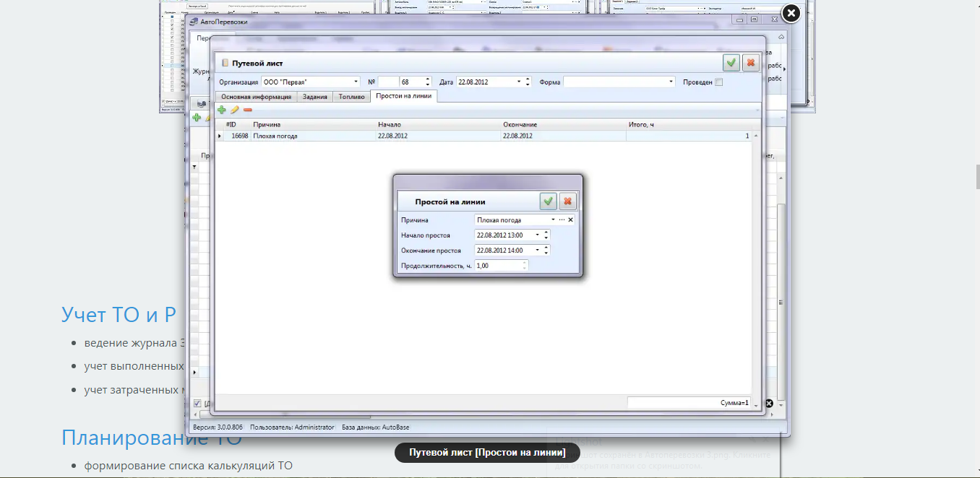Toggle the Проведен checkbox
Image resolution: width=980 pixels, height=478 pixels.
tap(718, 82)
